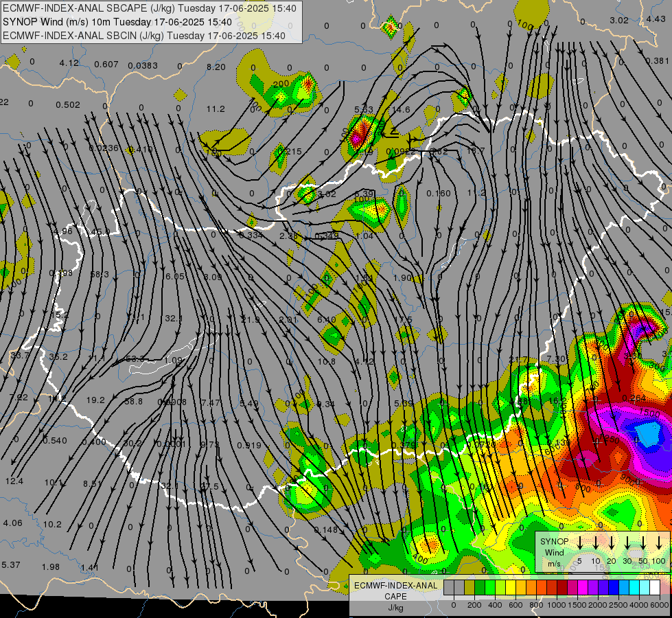Click the map value 1.98
672x618 pixels.
[51, 567]
